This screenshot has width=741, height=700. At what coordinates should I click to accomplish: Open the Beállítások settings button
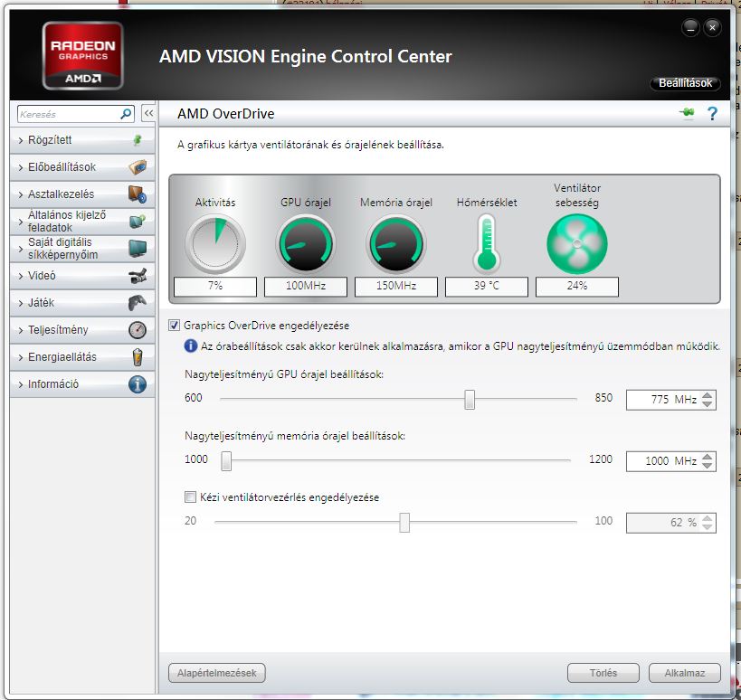tap(685, 83)
